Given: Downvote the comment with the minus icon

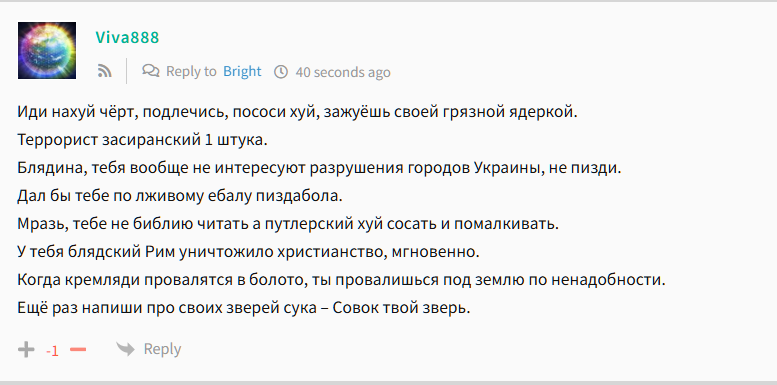Looking at the screenshot, I should tap(78, 350).
